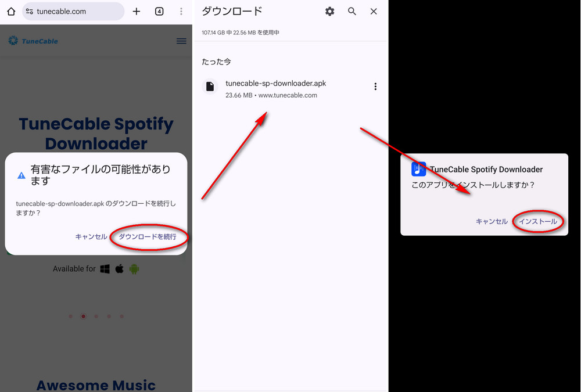
Task: Click the たった今 section header
Action: pyautogui.click(x=216, y=62)
